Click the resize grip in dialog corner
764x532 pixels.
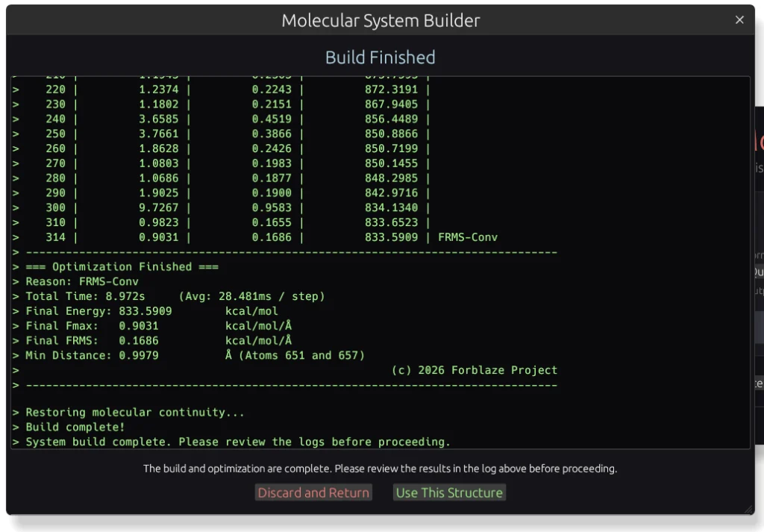(x=748, y=509)
